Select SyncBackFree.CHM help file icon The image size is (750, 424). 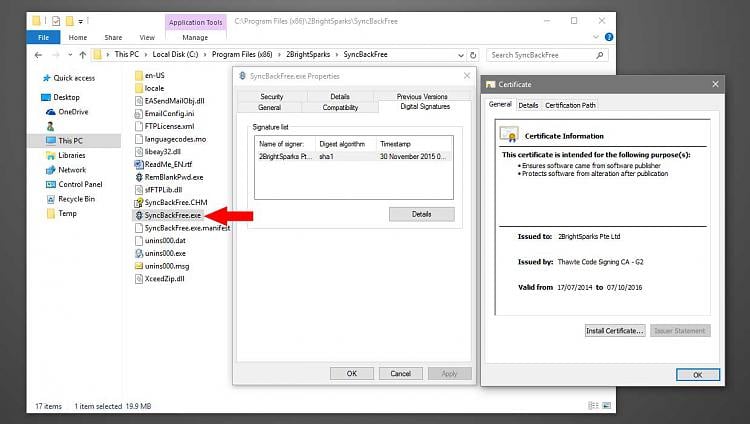click(139, 202)
